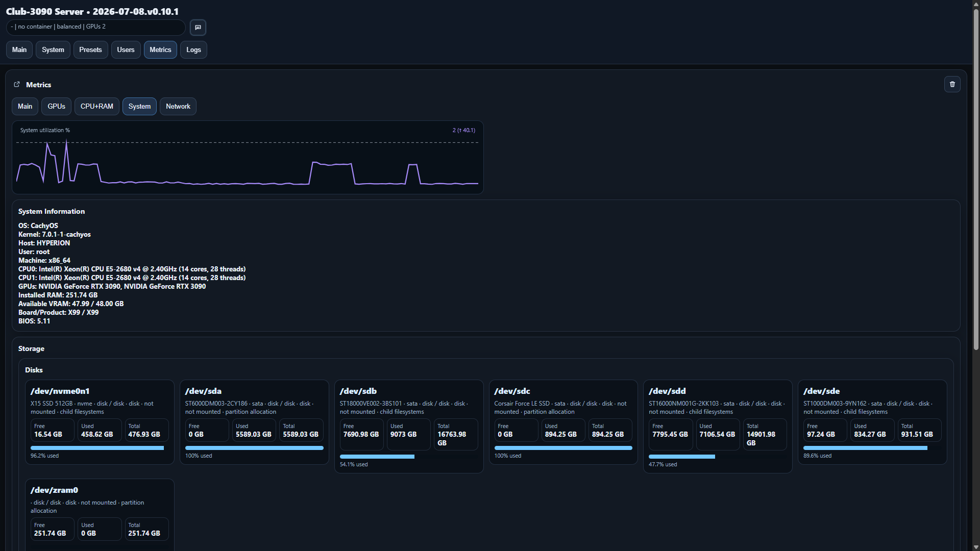Select the Metrics top tab

[x=160, y=49]
